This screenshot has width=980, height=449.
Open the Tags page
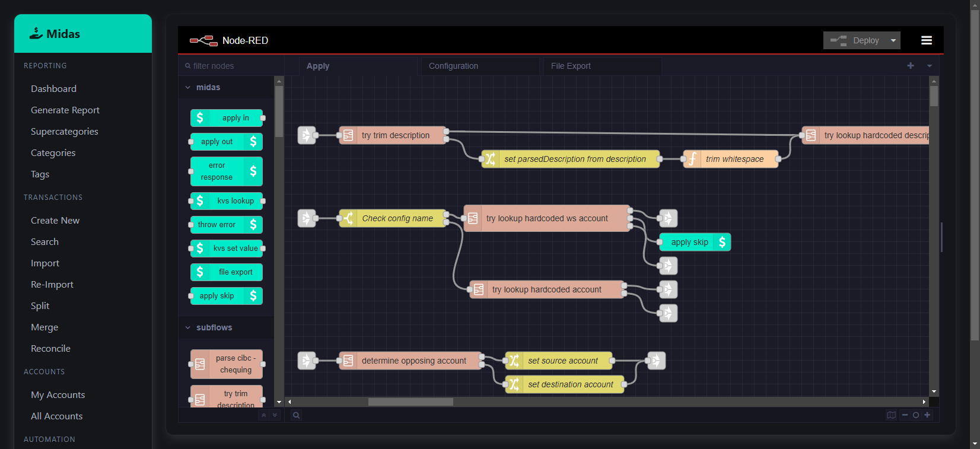coord(40,174)
